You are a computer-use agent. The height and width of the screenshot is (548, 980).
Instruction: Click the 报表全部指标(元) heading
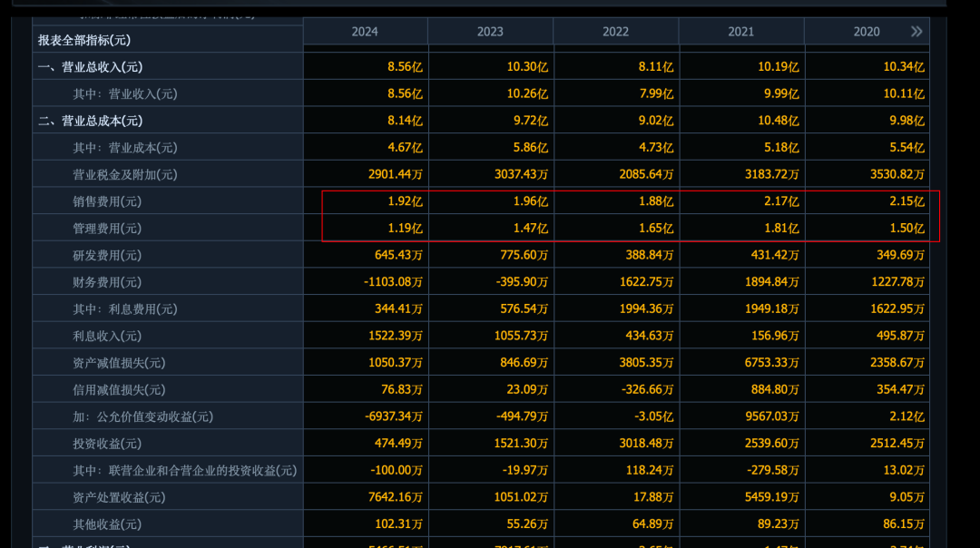(84, 40)
